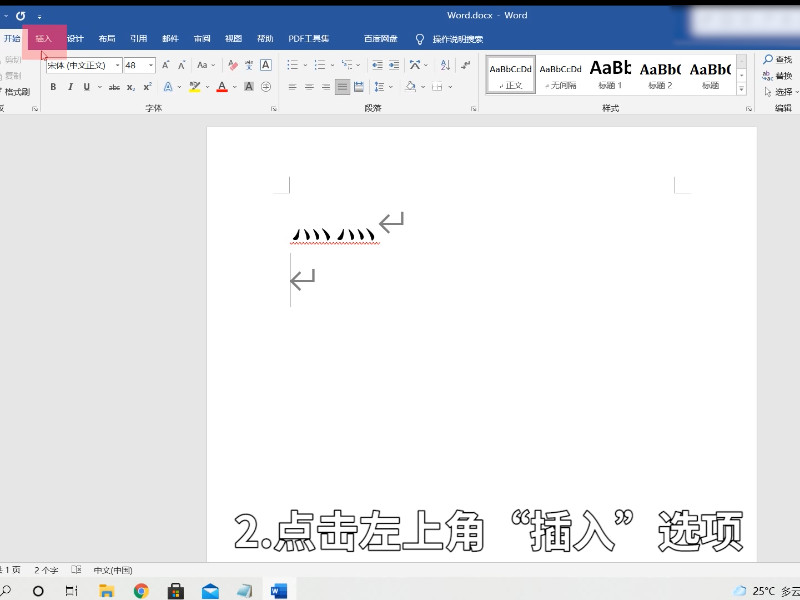Open File Explorer from the taskbar

click(x=107, y=591)
